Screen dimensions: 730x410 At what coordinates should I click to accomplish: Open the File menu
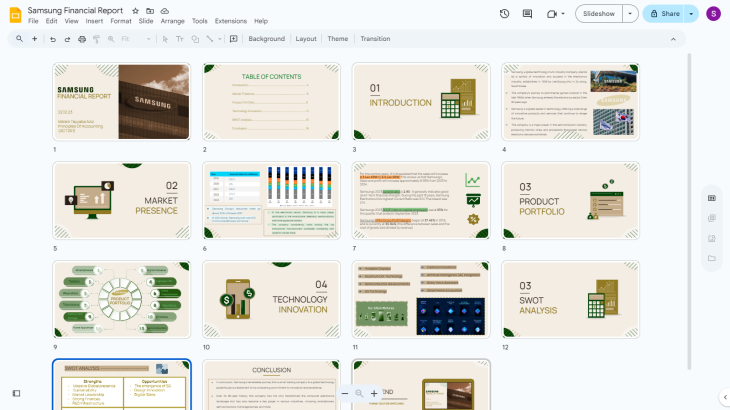(33, 21)
